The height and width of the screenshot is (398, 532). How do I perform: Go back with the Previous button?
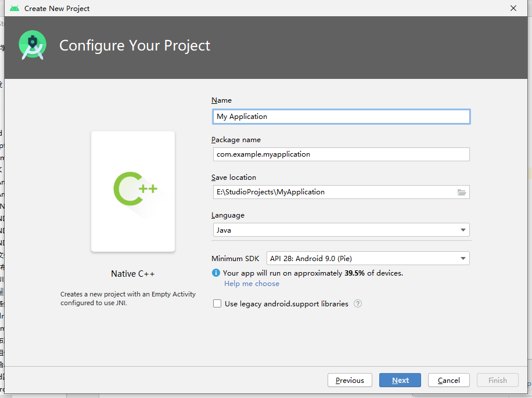coord(350,380)
